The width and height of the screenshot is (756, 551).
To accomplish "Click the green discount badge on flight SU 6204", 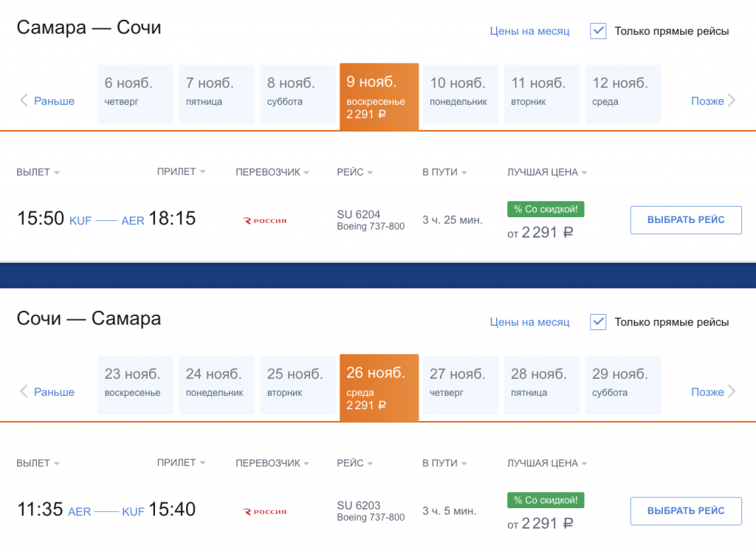I will [x=546, y=210].
